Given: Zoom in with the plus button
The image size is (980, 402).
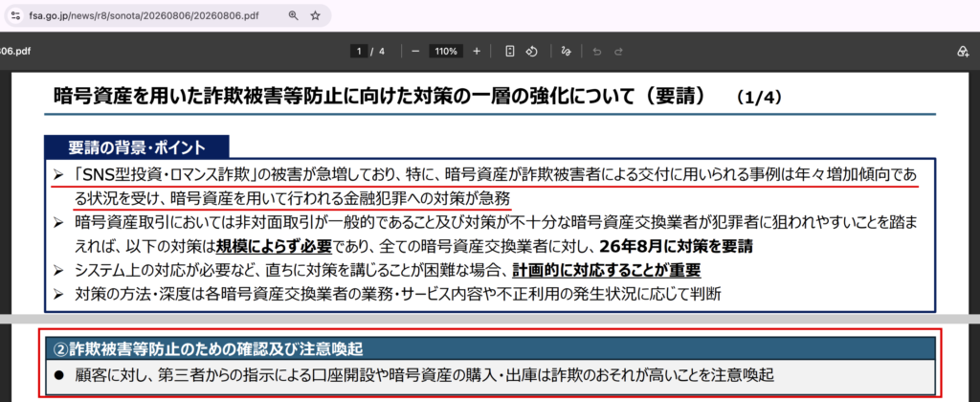Looking at the screenshot, I should (477, 52).
